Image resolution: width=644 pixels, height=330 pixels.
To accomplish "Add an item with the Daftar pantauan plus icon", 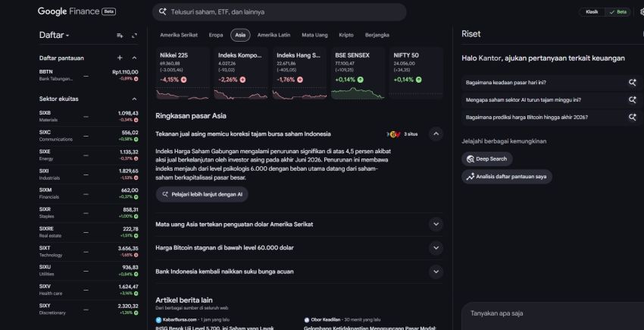I will [x=120, y=58].
